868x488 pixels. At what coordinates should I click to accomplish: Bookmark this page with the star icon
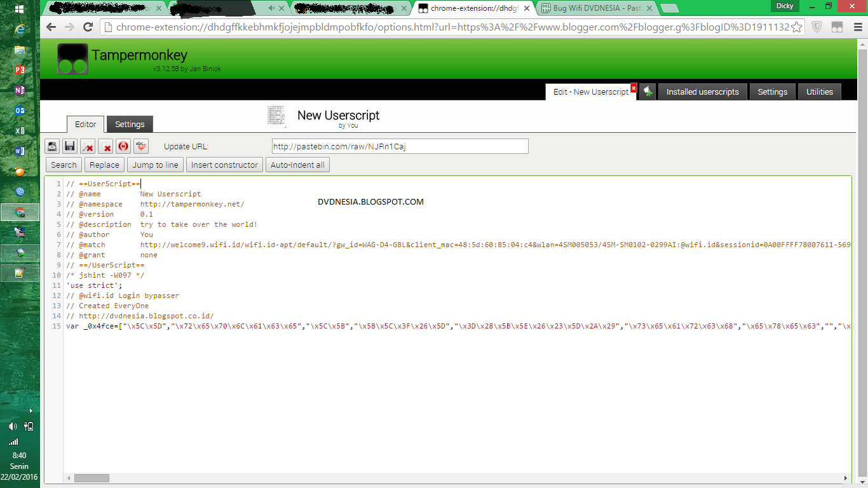(796, 27)
